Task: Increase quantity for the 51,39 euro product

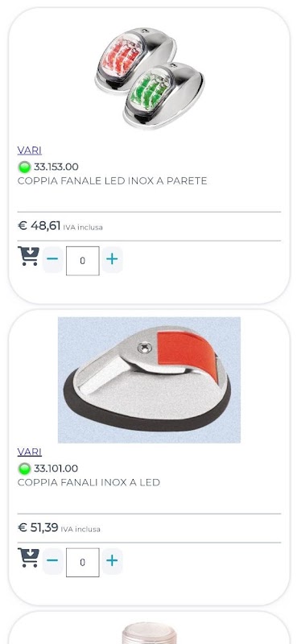Action: (112, 561)
